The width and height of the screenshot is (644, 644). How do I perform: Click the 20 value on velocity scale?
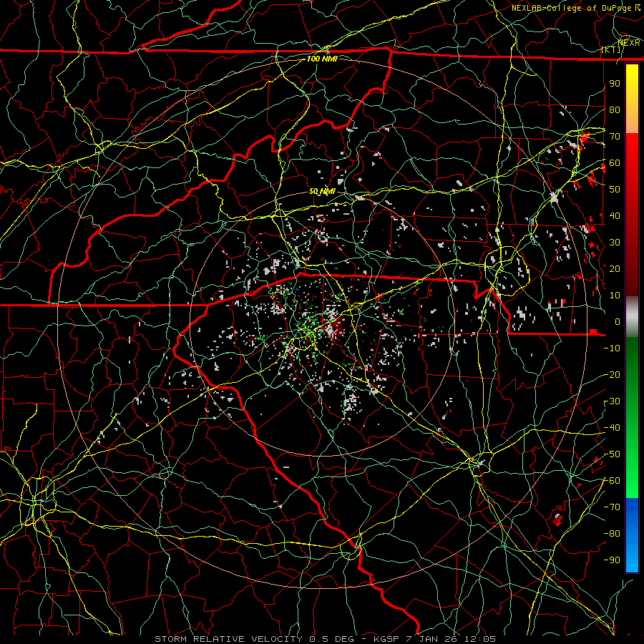point(615,268)
